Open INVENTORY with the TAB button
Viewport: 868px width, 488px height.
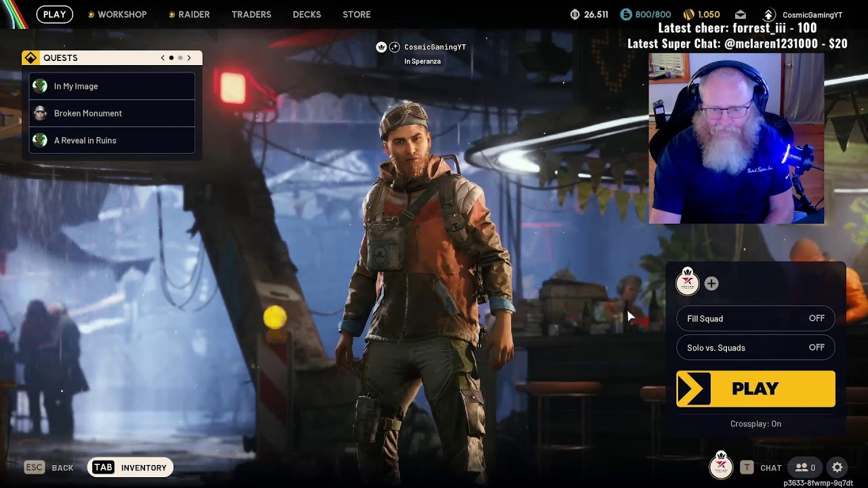click(x=130, y=467)
